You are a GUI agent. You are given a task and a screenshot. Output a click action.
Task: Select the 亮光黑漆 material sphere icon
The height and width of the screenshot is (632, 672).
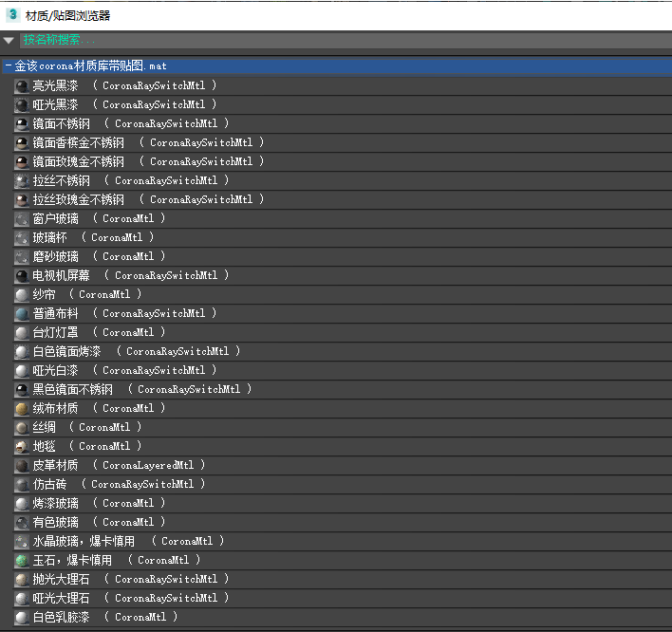22,86
